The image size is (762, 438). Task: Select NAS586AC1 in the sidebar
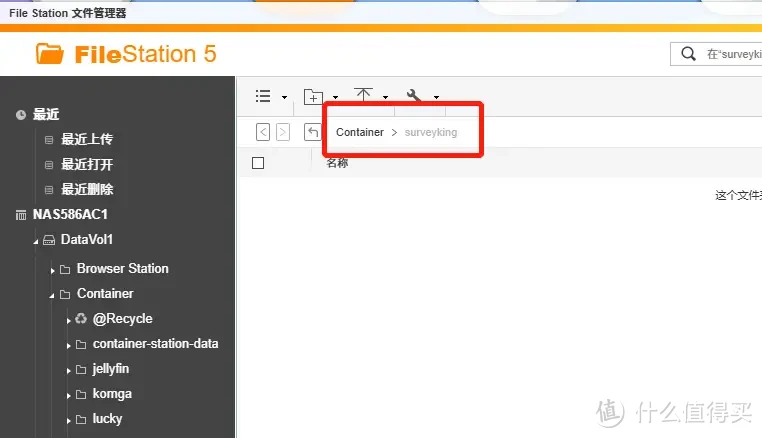pos(70,214)
